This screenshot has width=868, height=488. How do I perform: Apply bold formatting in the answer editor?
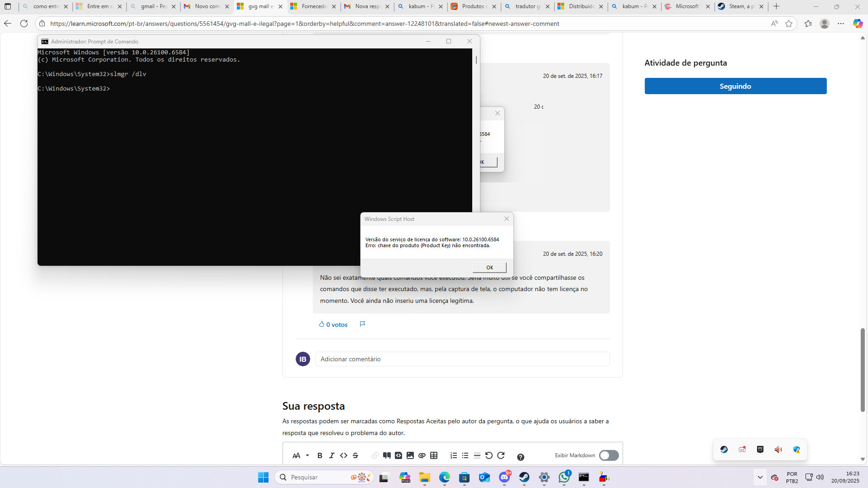click(x=320, y=455)
